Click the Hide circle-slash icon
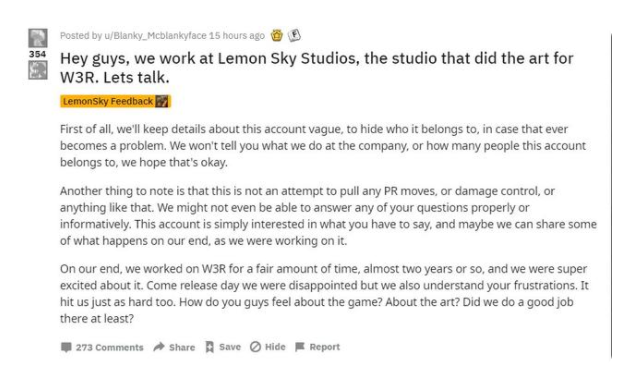This screenshot has height=371, width=631. (255, 347)
